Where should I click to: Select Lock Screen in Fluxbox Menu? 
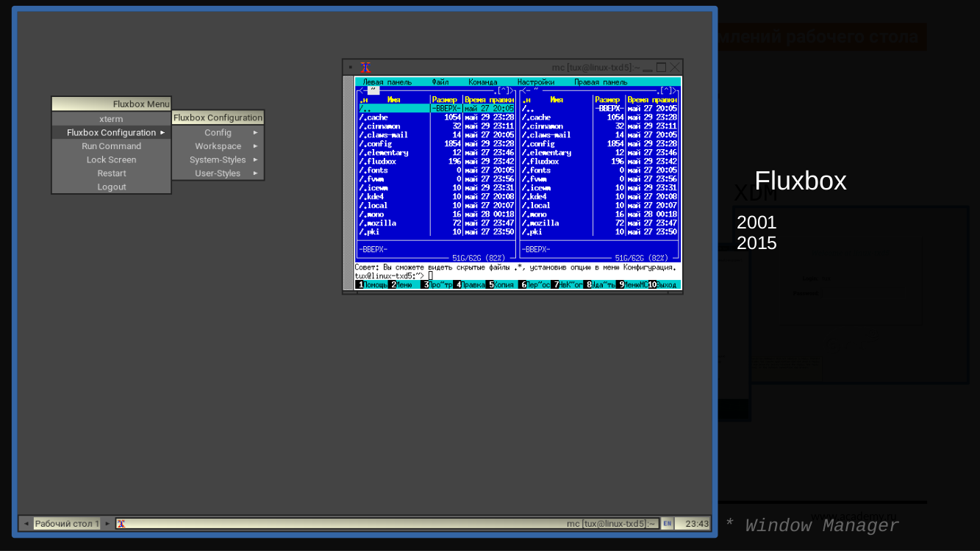[x=111, y=159]
